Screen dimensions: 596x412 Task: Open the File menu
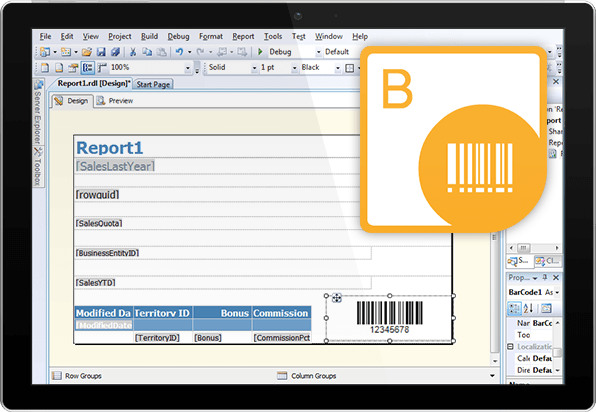tap(45, 36)
